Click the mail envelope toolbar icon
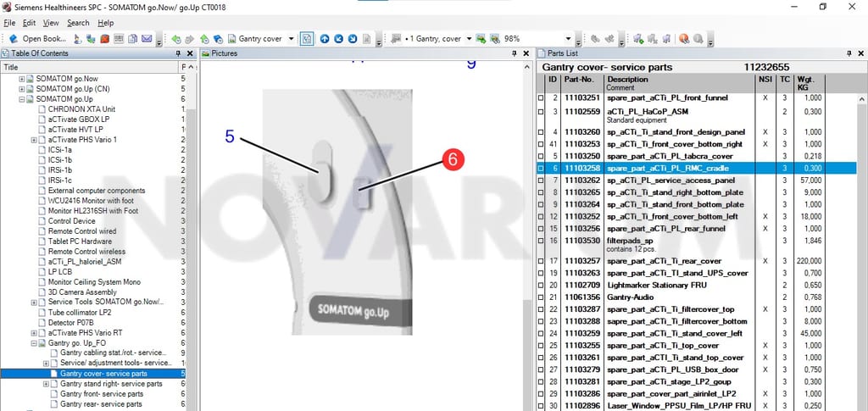 (146, 39)
